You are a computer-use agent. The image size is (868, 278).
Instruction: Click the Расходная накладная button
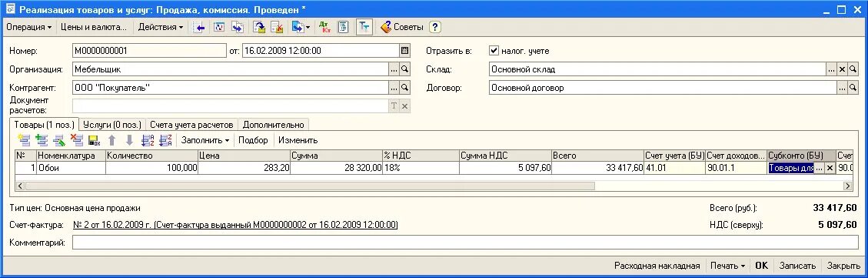pos(657,266)
